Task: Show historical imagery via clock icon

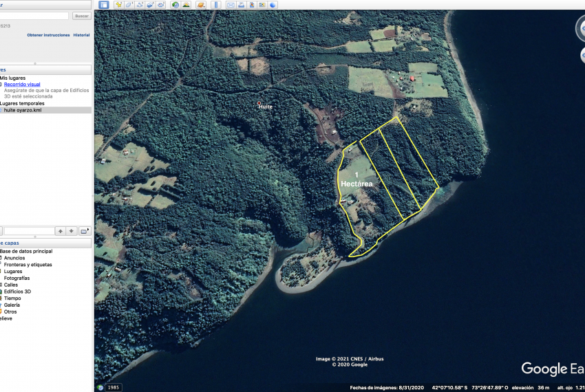Action: (x=175, y=5)
